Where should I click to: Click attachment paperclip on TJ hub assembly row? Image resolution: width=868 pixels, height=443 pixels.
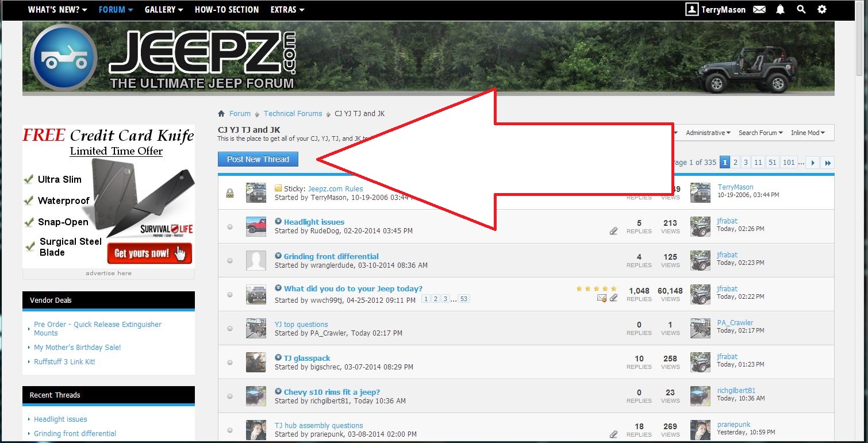coord(614,434)
